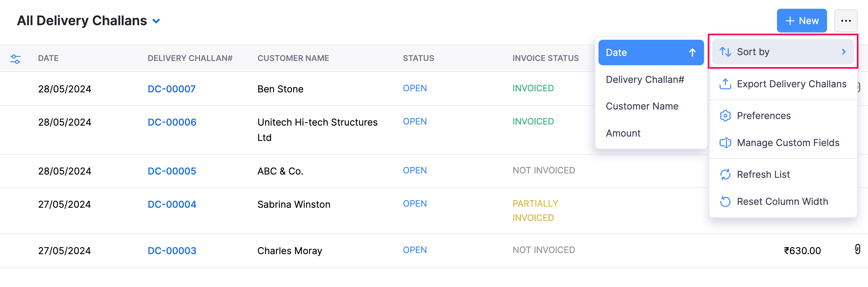Expand the All Delivery Challans view dropdown

tap(156, 21)
